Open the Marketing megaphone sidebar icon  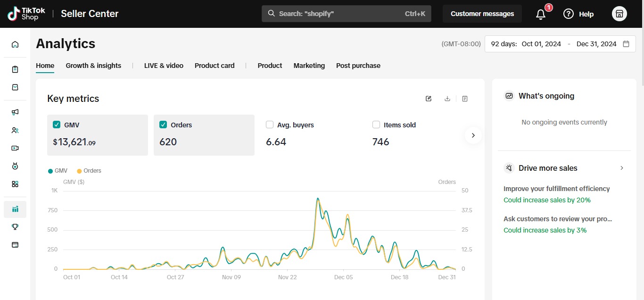coord(15,112)
